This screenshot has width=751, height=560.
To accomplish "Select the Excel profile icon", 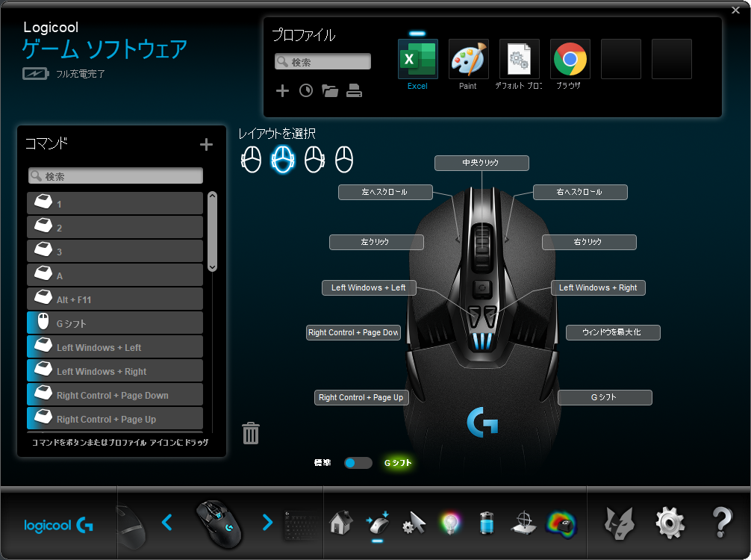I will click(x=417, y=59).
